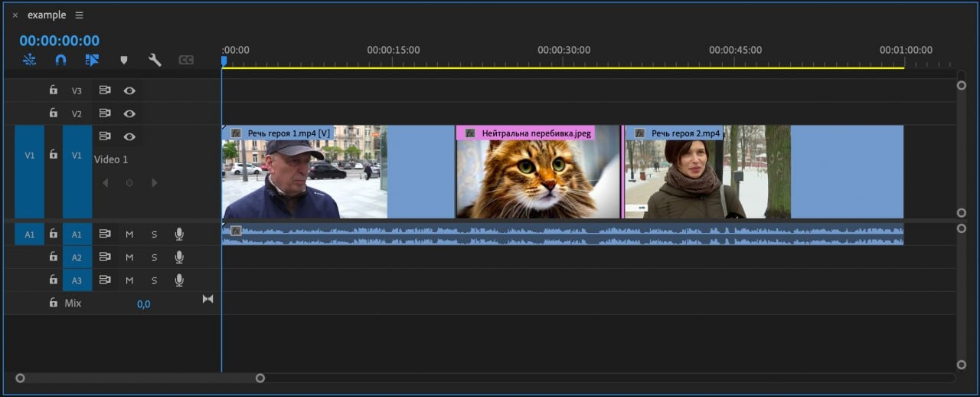
Task: Click the 00:00:00:00 playhead timecode
Action: 59,41
